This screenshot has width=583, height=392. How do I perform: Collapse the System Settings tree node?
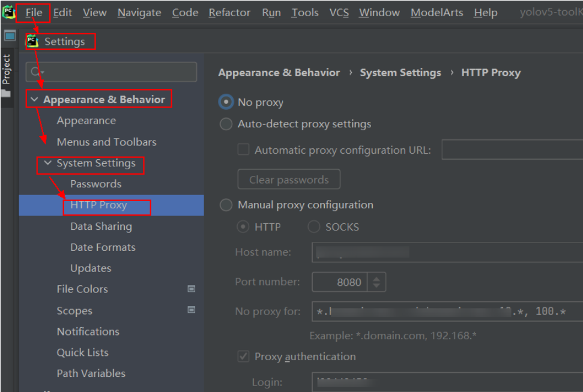coord(47,163)
